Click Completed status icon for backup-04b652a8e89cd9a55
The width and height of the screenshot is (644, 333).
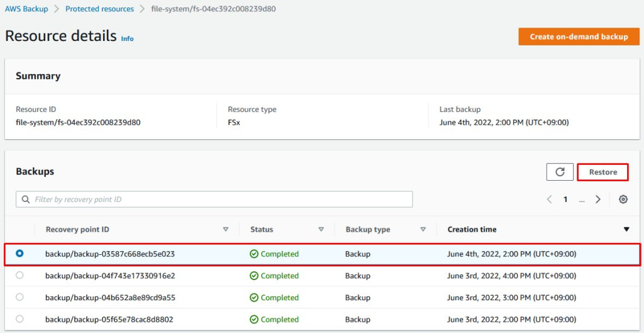pos(254,298)
